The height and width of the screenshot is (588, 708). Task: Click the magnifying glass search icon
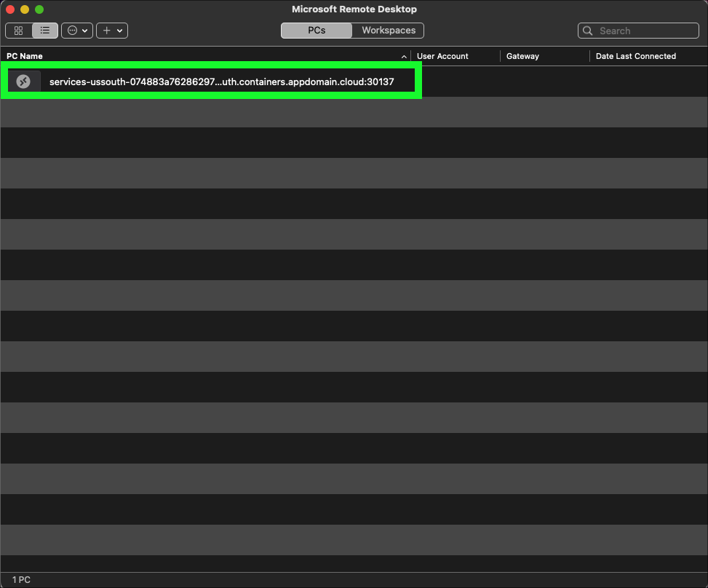[x=589, y=31]
